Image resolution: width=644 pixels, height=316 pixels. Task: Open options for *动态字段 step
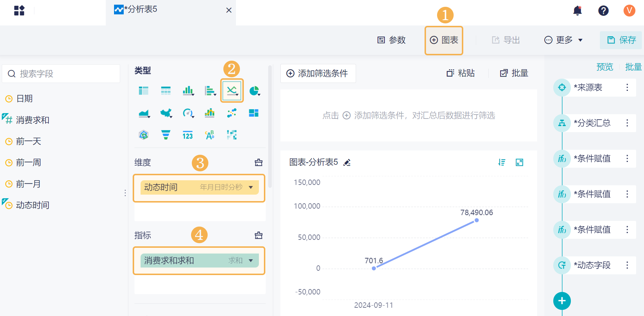point(627,265)
